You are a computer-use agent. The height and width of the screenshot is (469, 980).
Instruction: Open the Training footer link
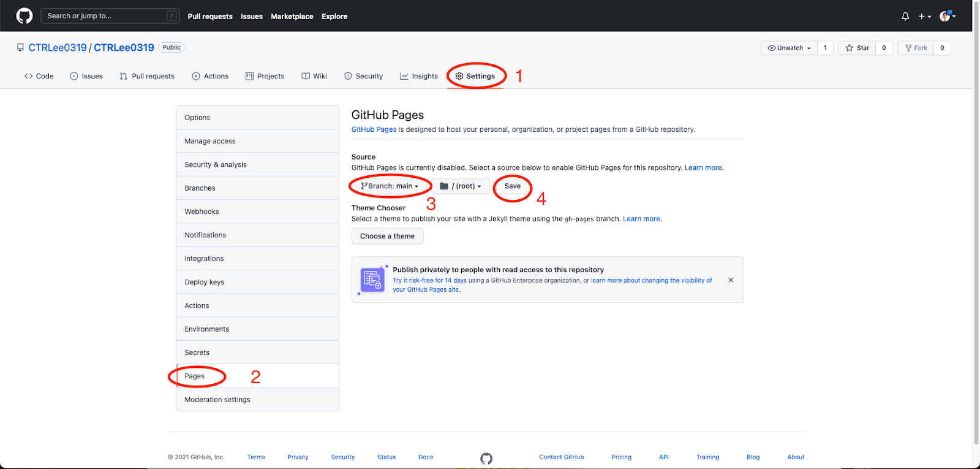(x=707, y=457)
